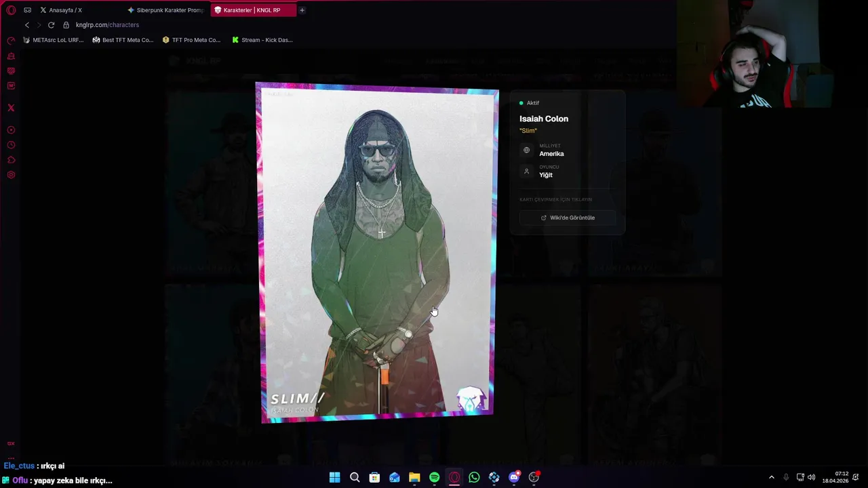Open Settings gear in Opera sidebar
Image resolution: width=868 pixels, height=488 pixels.
11,175
